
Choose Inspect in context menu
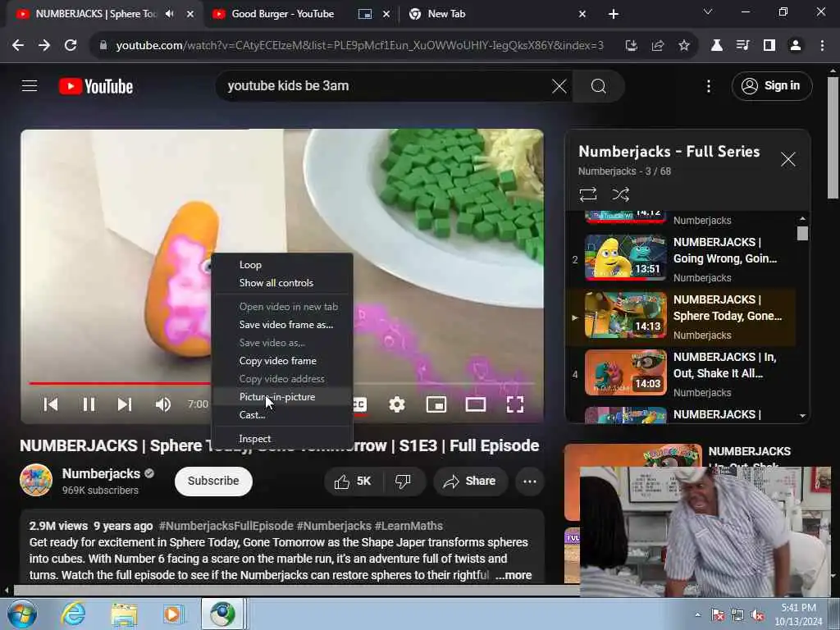(282, 438)
